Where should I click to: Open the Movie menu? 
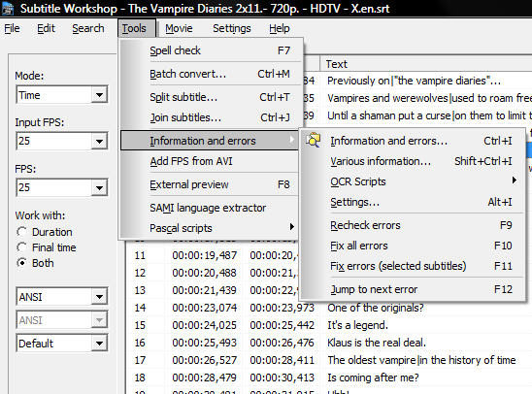point(179,28)
